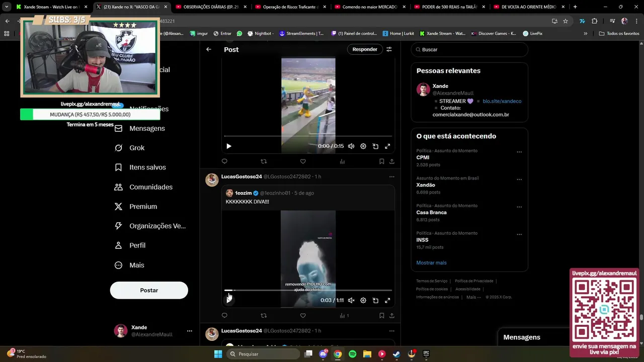This screenshot has width=644, height=362.
Task: Play the stadium mascot video
Action: 229,146
